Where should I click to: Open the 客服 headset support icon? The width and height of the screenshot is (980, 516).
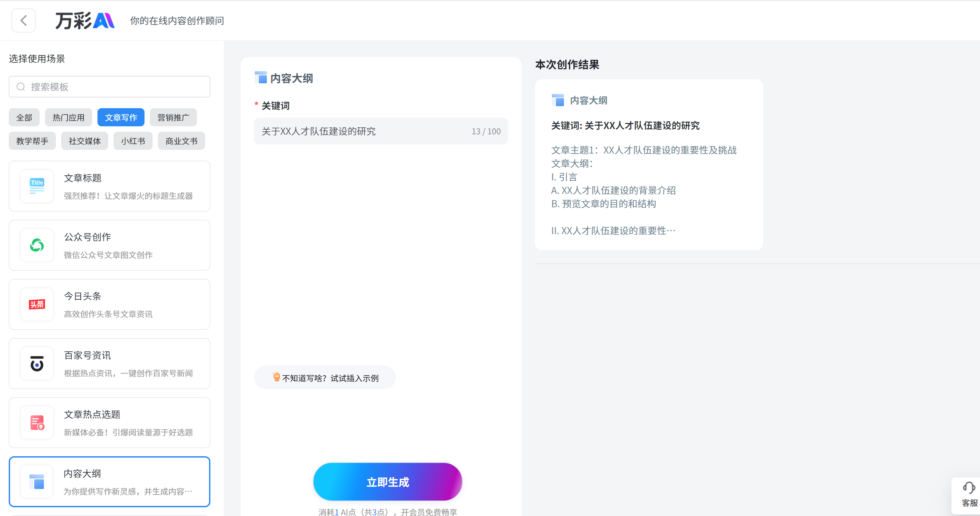(x=969, y=487)
